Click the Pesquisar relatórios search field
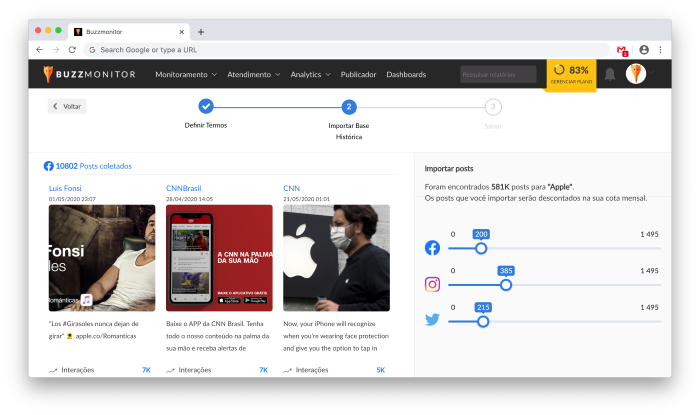Screen dimensions: 700x415 (498, 74)
